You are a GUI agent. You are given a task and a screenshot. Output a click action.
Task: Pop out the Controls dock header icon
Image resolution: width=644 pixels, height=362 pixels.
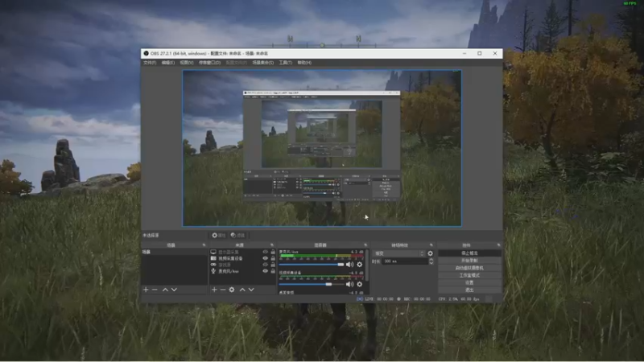click(498, 245)
